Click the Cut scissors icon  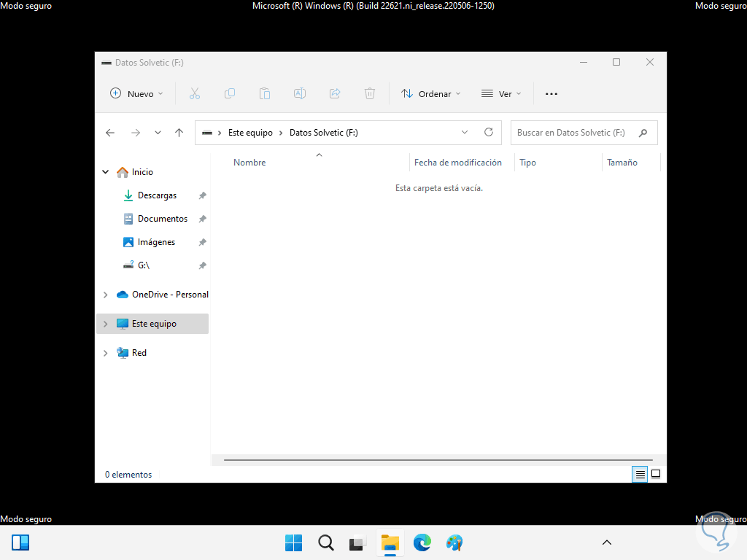[194, 94]
